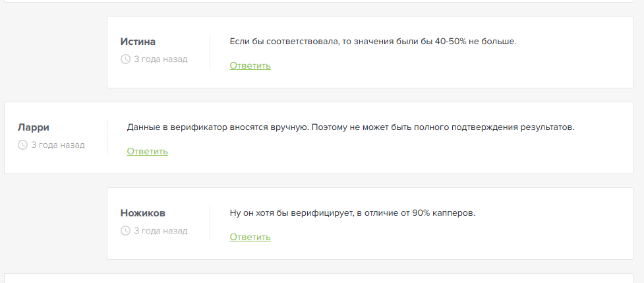
Task: Click the vertical divider in Истина's comment
Action: (x=210, y=51)
